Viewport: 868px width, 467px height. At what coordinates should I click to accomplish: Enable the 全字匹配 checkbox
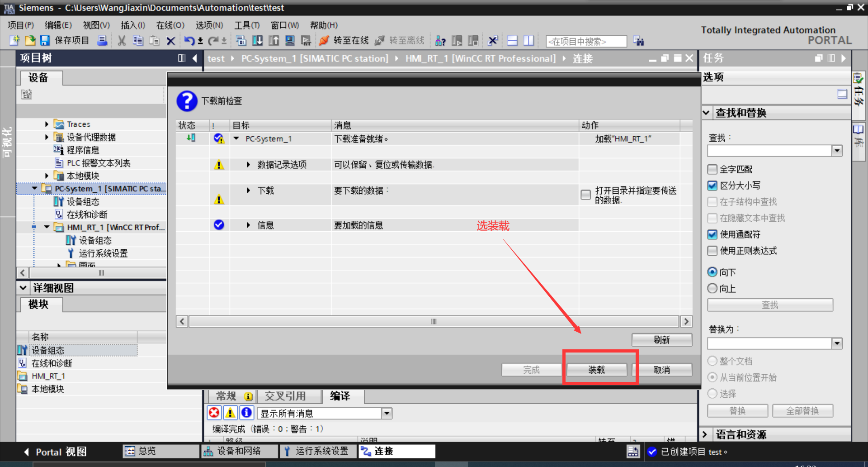pyautogui.click(x=712, y=169)
